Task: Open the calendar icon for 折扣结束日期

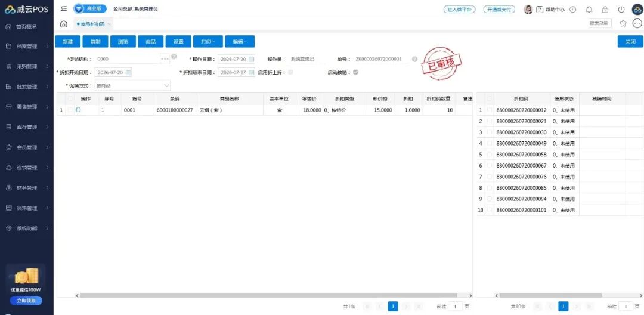Action: [252, 72]
